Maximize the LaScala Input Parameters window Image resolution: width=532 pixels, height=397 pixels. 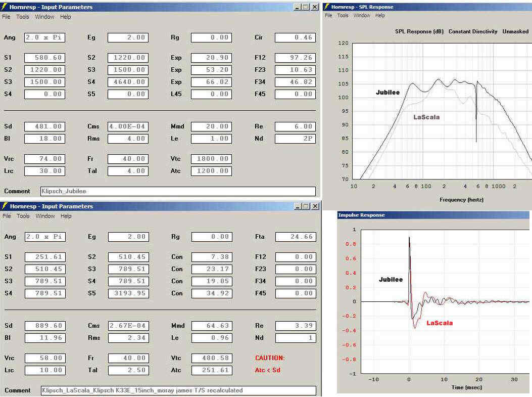306,206
